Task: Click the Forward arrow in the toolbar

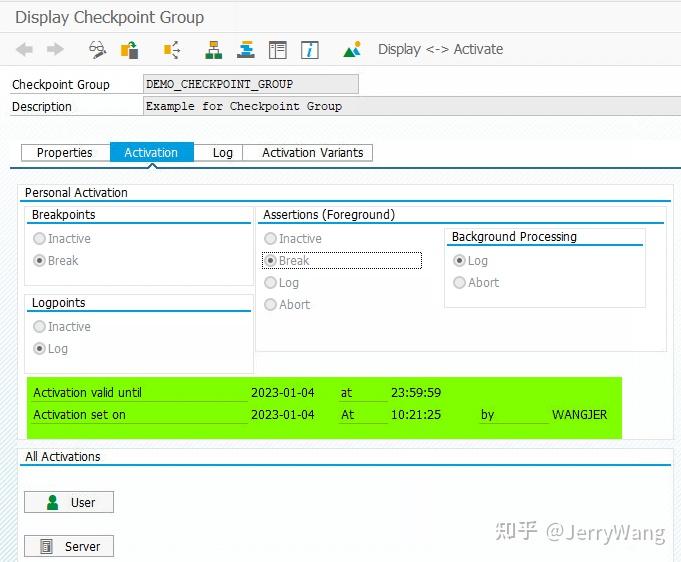Action: 55,50
